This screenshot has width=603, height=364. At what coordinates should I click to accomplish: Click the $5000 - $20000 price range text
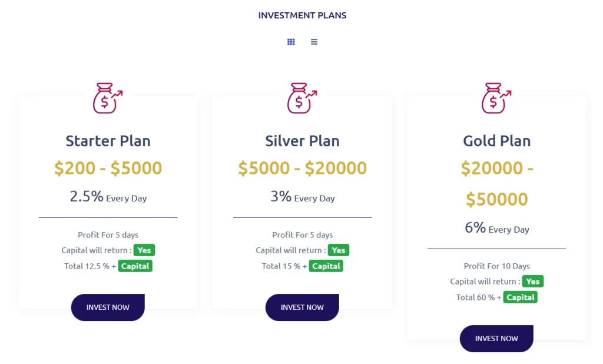coord(301,168)
